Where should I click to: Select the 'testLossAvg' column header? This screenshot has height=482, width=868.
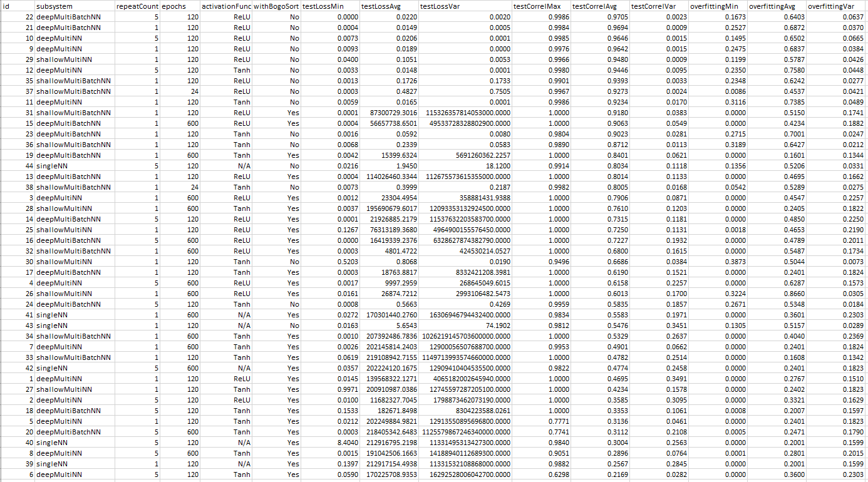[389, 6]
